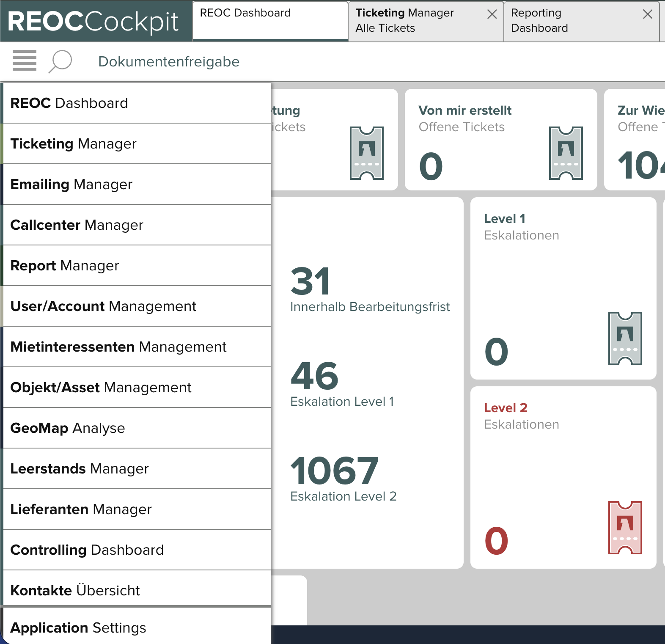Click red ticket icon in Level 2 card
665x644 pixels.
pos(625,528)
